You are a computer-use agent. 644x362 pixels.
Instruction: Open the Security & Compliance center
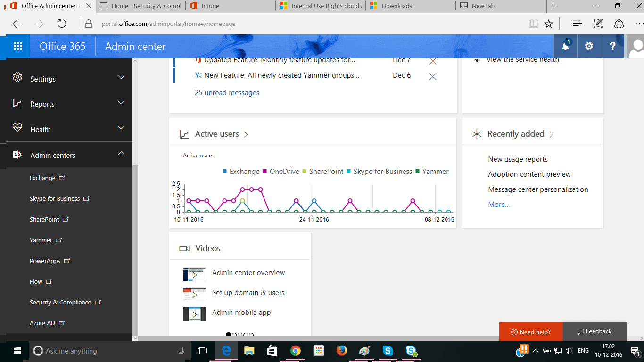coord(65,302)
